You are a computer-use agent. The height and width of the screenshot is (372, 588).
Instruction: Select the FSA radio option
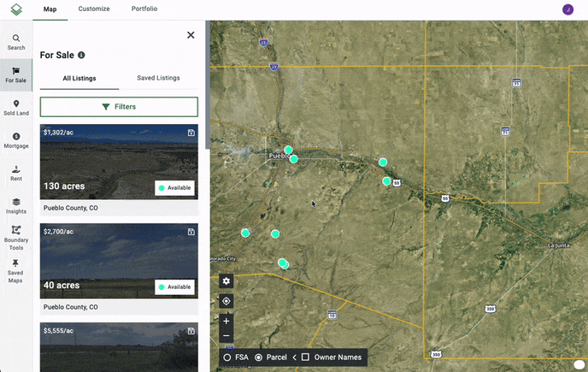click(226, 357)
